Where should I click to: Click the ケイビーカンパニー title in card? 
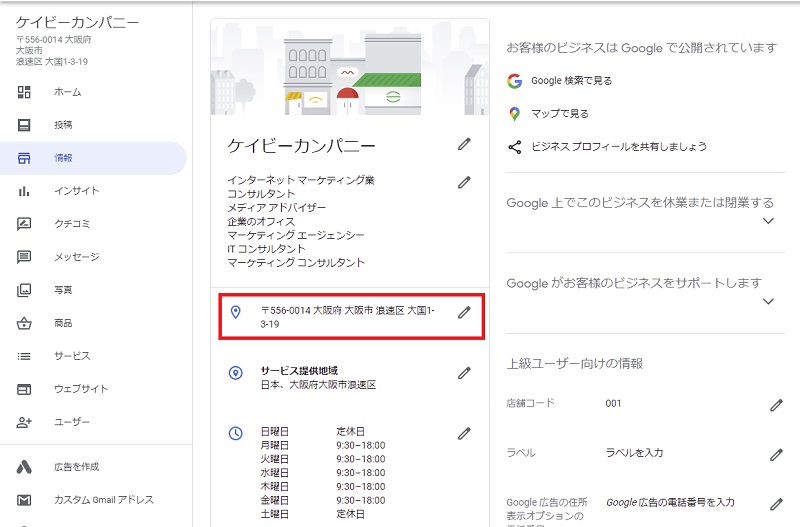(301, 146)
